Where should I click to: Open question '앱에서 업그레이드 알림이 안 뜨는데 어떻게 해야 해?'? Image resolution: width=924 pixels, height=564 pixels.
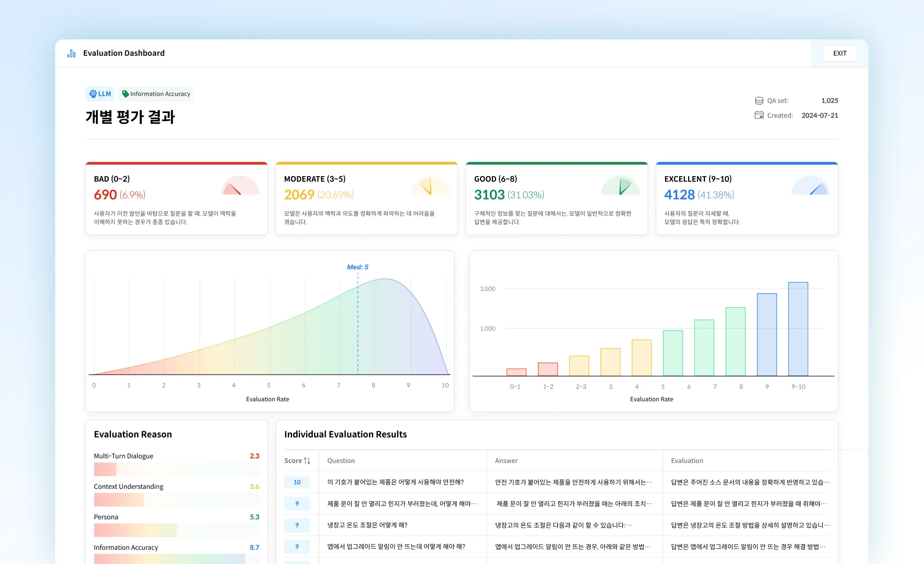396,546
